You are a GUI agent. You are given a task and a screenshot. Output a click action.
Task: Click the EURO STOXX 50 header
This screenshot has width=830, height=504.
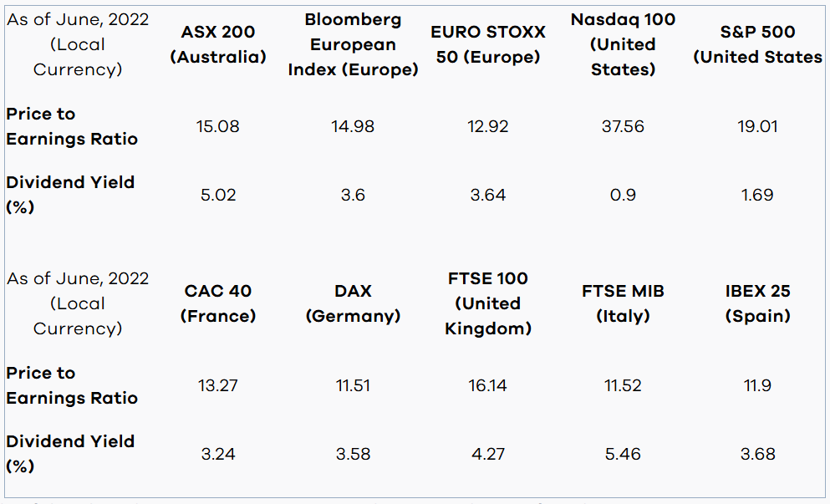point(488,44)
